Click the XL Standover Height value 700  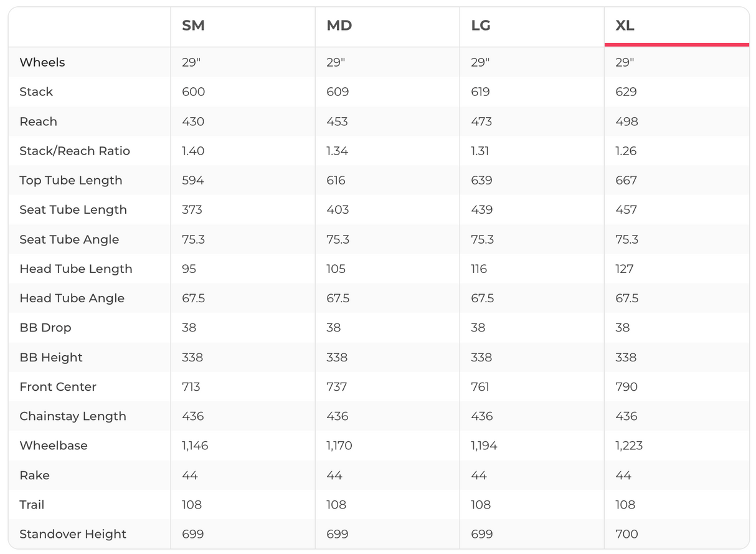(x=626, y=534)
